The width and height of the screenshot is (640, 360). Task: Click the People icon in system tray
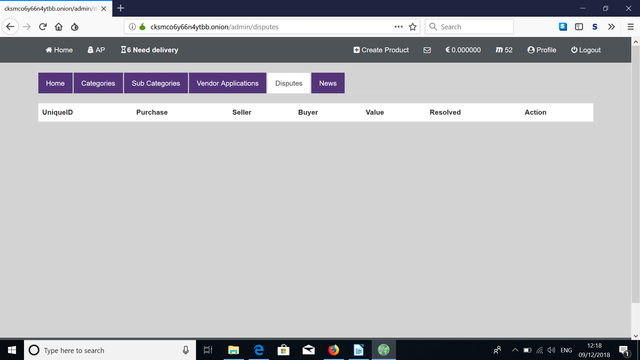[x=497, y=350]
